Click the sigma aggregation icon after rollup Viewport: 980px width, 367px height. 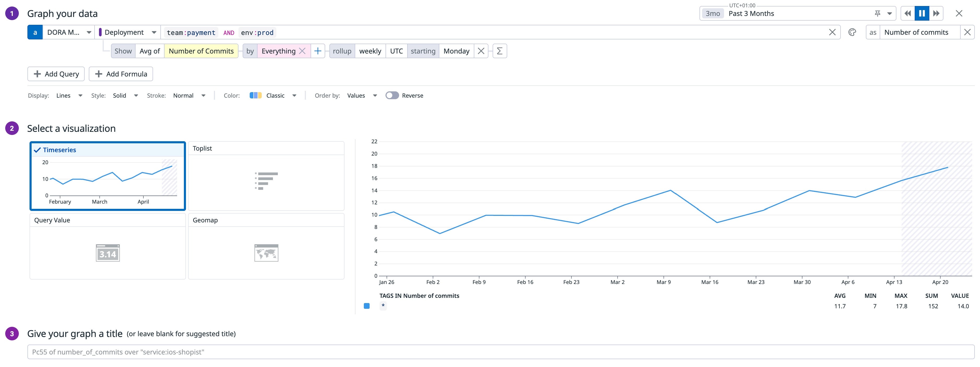[x=500, y=51]
